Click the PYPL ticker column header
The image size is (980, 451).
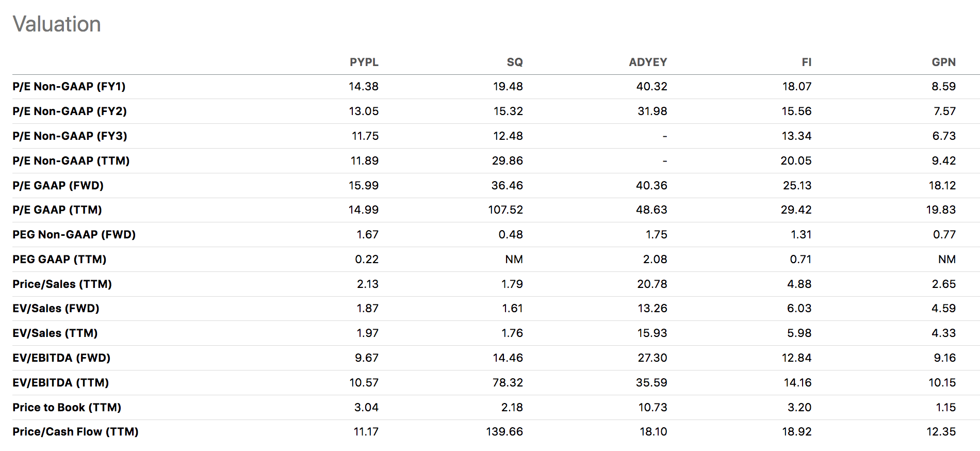tap(364, 62)
